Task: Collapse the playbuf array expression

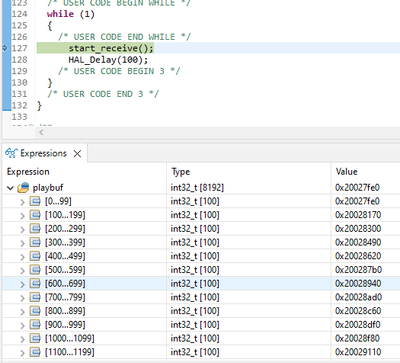Action: tap(10, 188)
